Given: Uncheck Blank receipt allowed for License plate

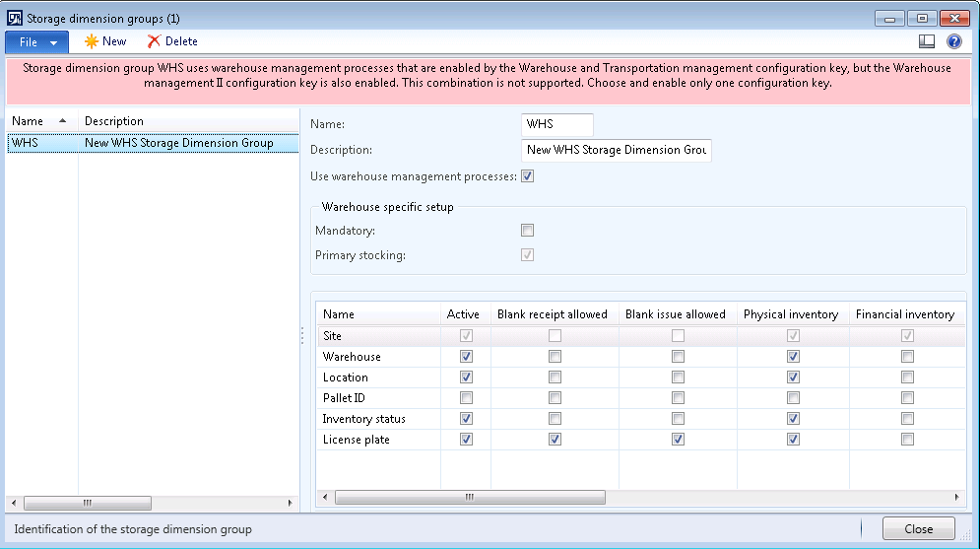Looking at the screenshot, I should pos(555,440).
